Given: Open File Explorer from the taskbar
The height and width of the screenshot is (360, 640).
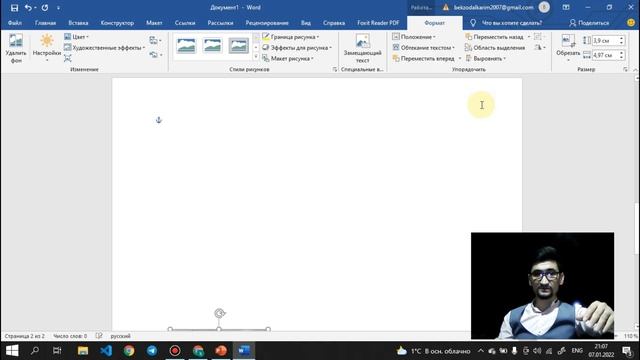Looking at the screenshot, I should [x=83, y=351].
